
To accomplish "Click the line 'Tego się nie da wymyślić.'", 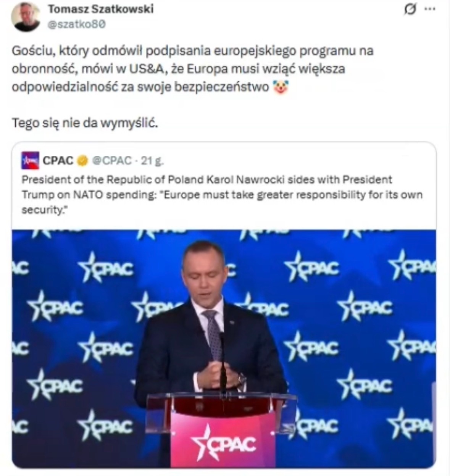I will (x=85, y=123).
